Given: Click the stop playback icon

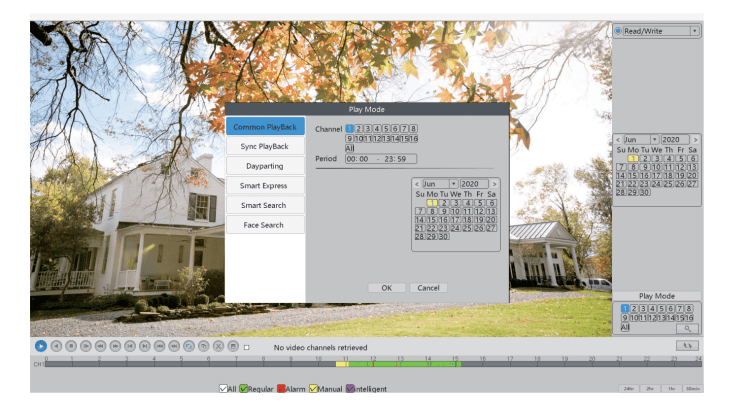Looking at the screenshot, I should tap(71, 346).
